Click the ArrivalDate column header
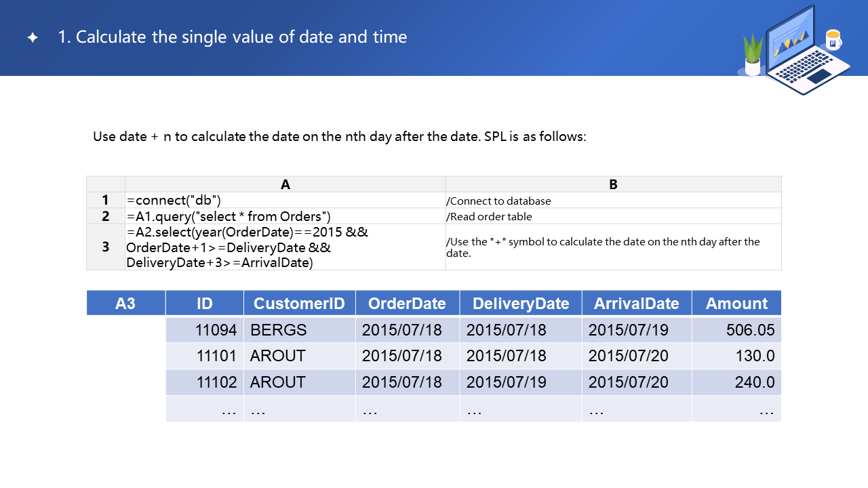The height and width of the screenshot is (488, 868). tap(636, 304)
